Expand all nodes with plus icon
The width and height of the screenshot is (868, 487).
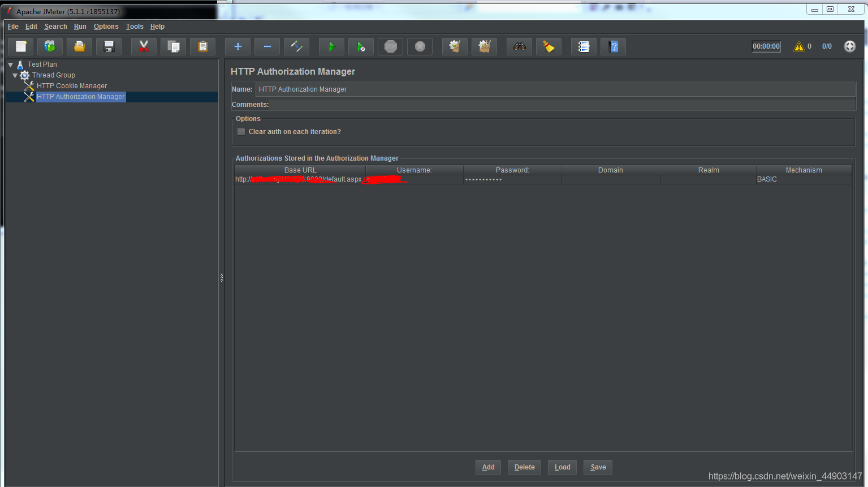pos(237,46)
